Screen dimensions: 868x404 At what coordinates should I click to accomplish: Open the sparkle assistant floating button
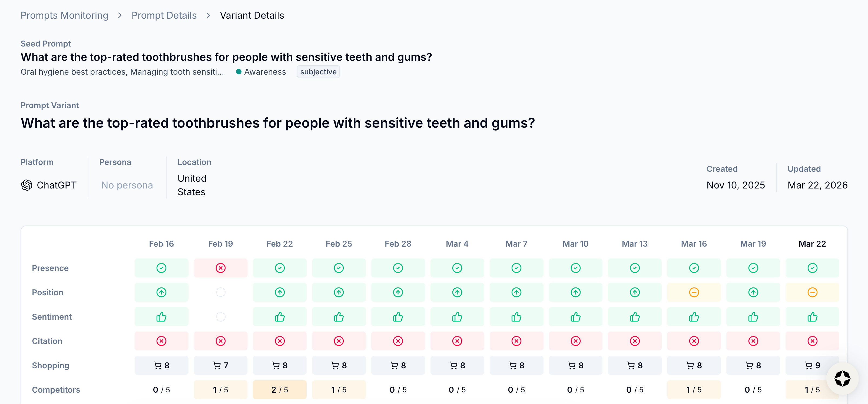[842, 378]
